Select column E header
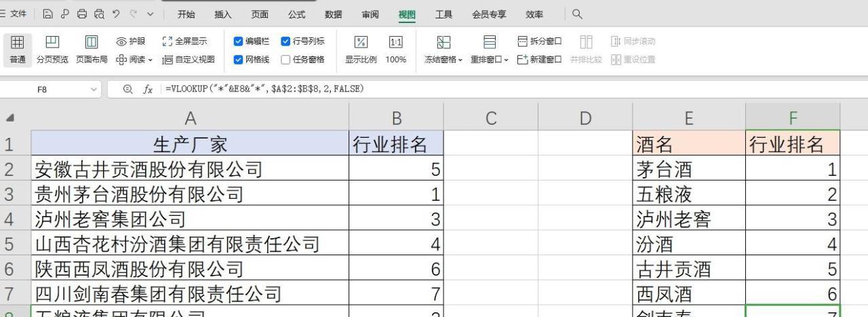Viewport: 868px width, 317px height. click(689, 118)
